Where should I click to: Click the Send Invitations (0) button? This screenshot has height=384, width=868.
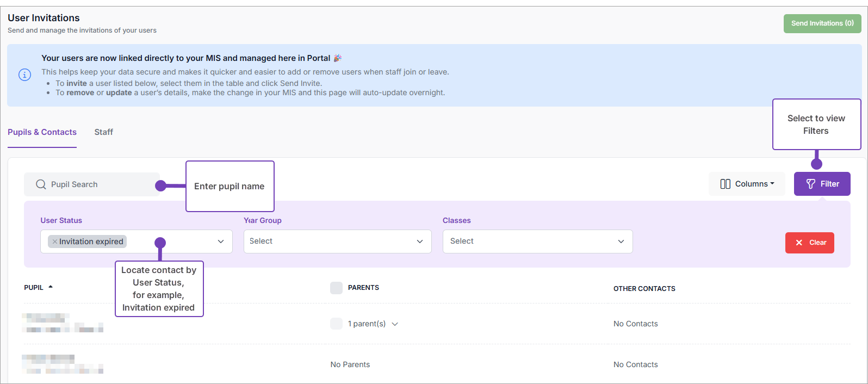tap(822, 23)
